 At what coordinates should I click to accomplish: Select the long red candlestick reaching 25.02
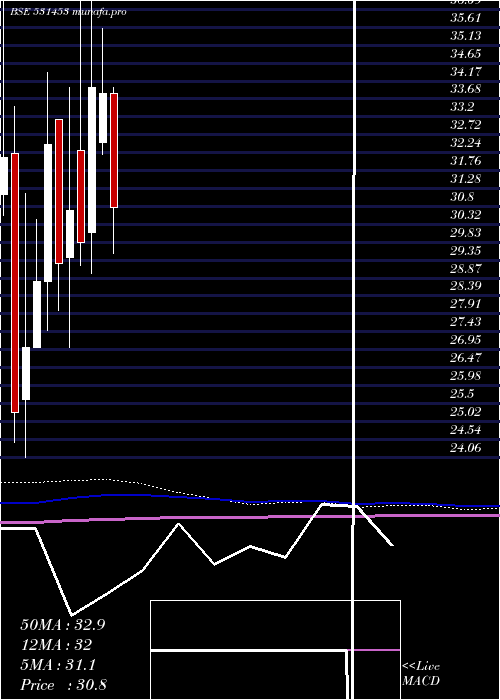15,283
